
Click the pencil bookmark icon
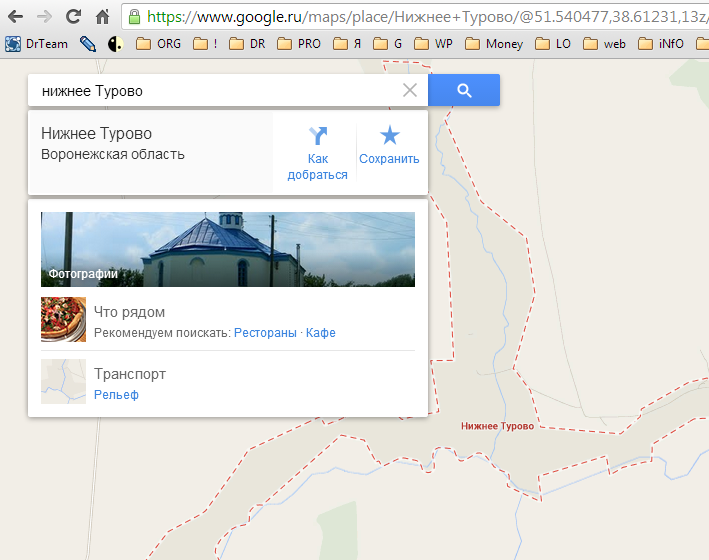pyautogui.click(x=88, y=44)
